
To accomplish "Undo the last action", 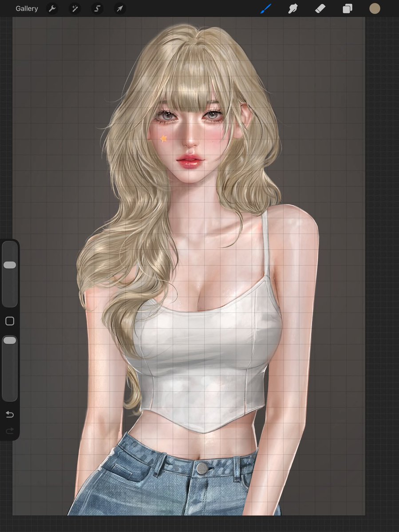I will tap(10, 414).
